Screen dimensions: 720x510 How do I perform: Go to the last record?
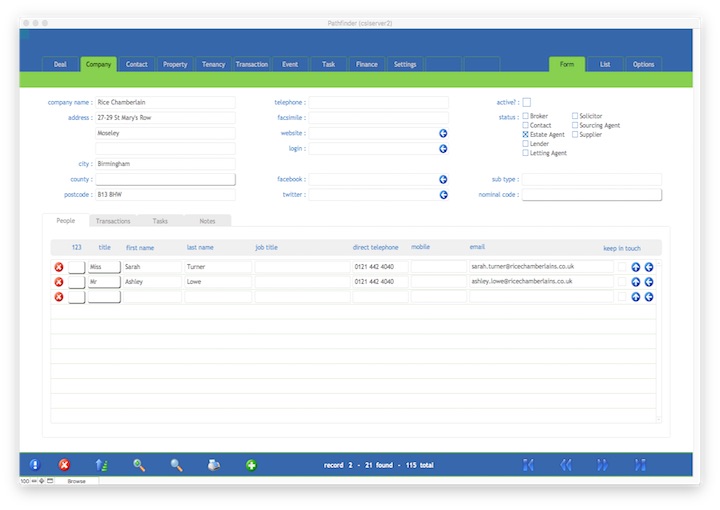(640, 465)
